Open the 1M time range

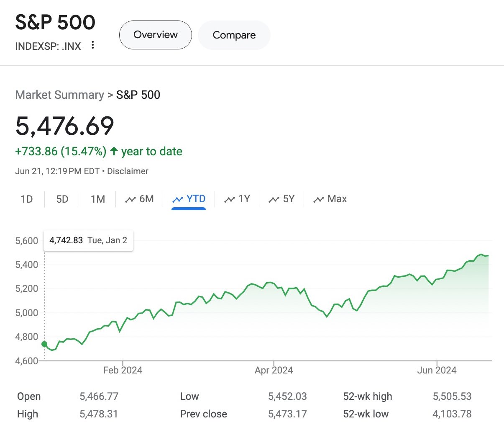coord(97,199)
